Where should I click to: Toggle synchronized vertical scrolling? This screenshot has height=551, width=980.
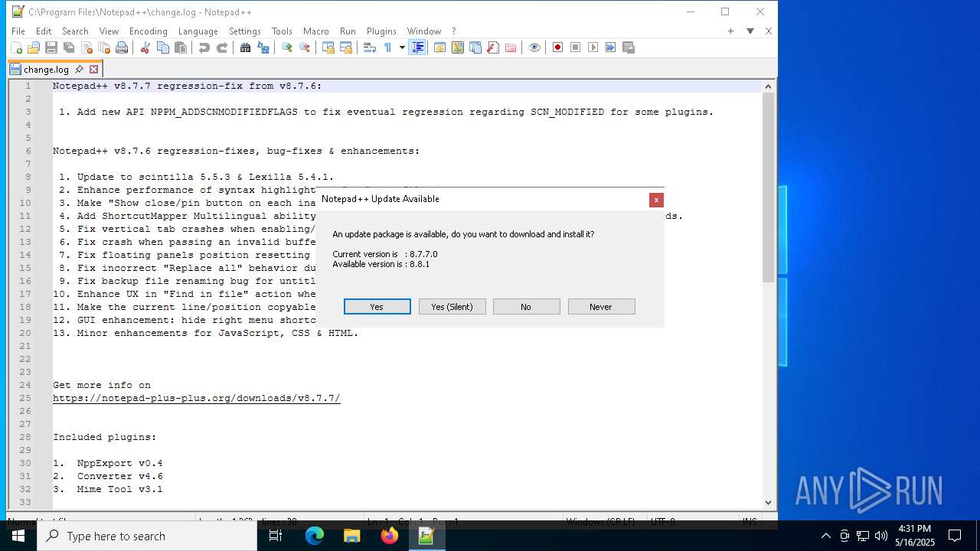pos(328,47)
